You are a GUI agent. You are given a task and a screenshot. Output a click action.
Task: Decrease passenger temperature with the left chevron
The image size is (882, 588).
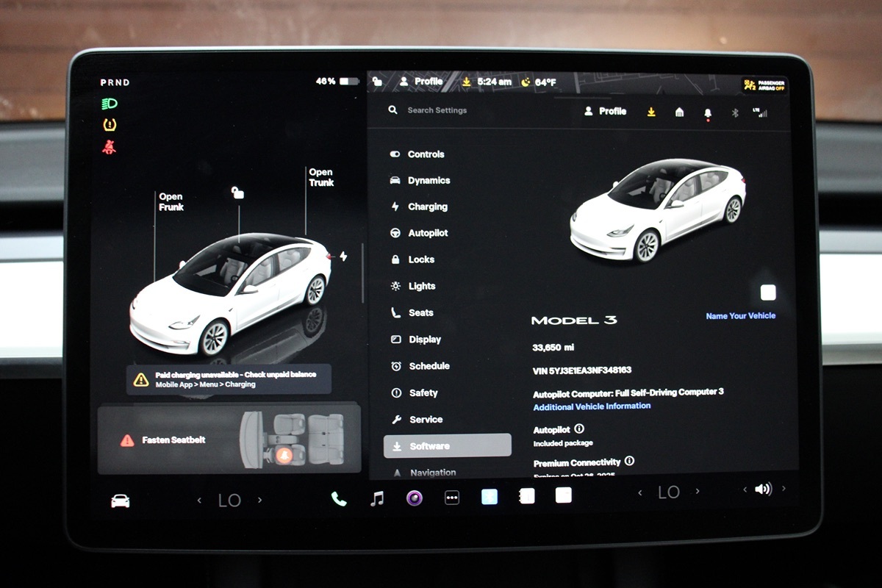641,492
